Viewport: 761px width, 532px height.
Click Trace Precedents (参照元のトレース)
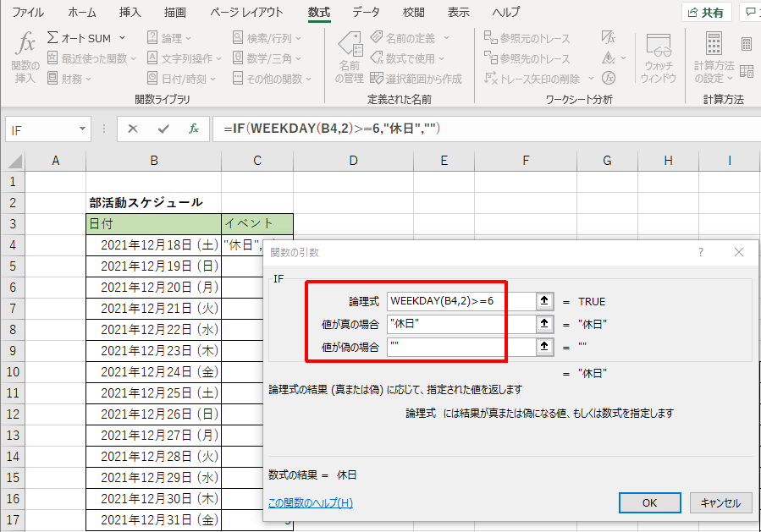pyautogui.click(x=527, y=38)
